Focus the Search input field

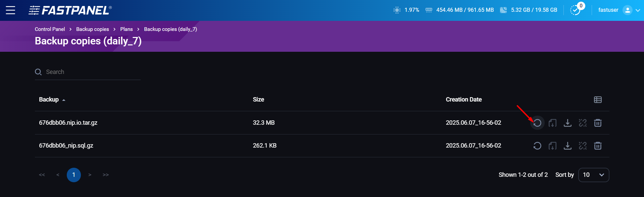(x=91, y=72)
